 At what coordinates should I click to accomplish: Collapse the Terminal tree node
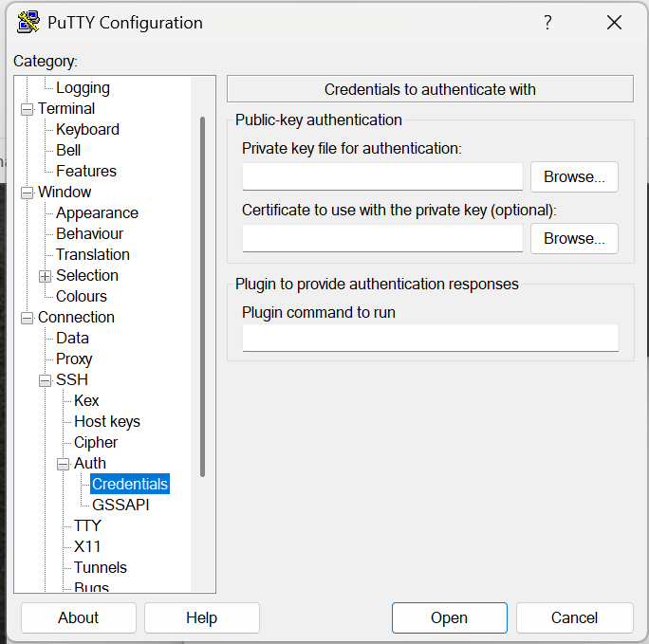click(x=27, y=109)
